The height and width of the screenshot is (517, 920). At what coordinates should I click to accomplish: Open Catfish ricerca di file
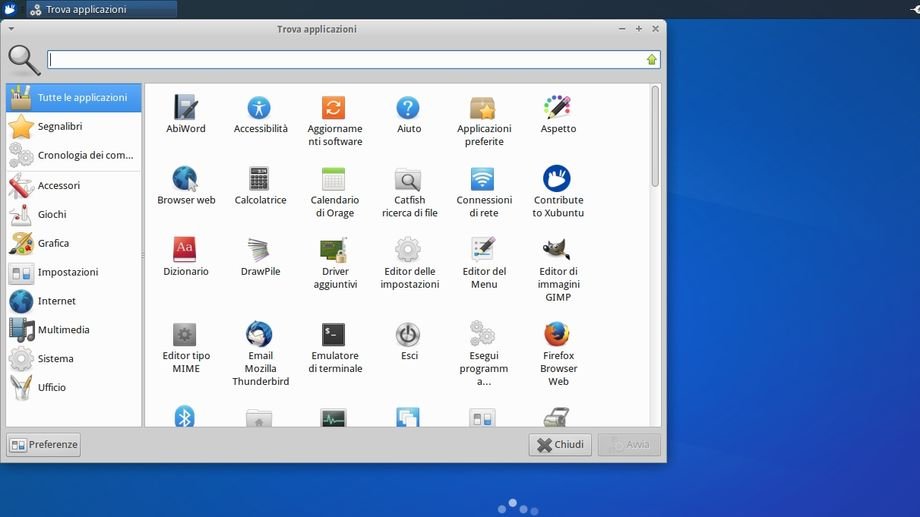click(x=408, y=180)
